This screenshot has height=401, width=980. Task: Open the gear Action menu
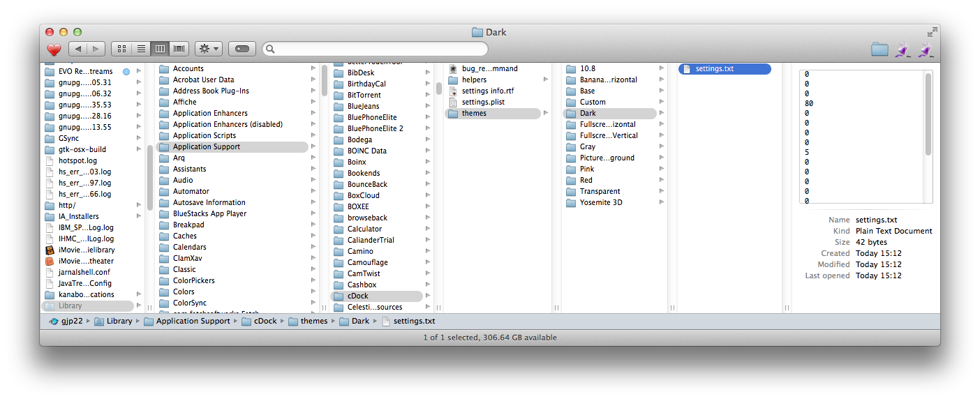tap(209, 49)
